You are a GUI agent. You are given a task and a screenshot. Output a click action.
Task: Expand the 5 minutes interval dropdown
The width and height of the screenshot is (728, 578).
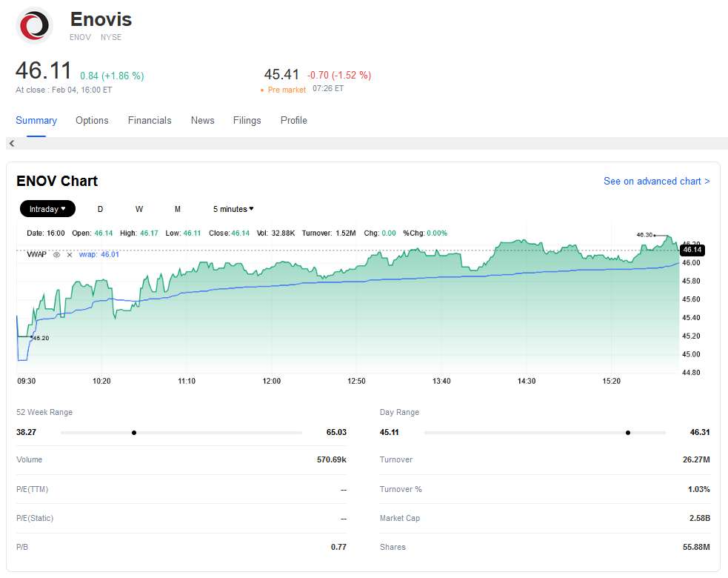(x=233, y=209)
